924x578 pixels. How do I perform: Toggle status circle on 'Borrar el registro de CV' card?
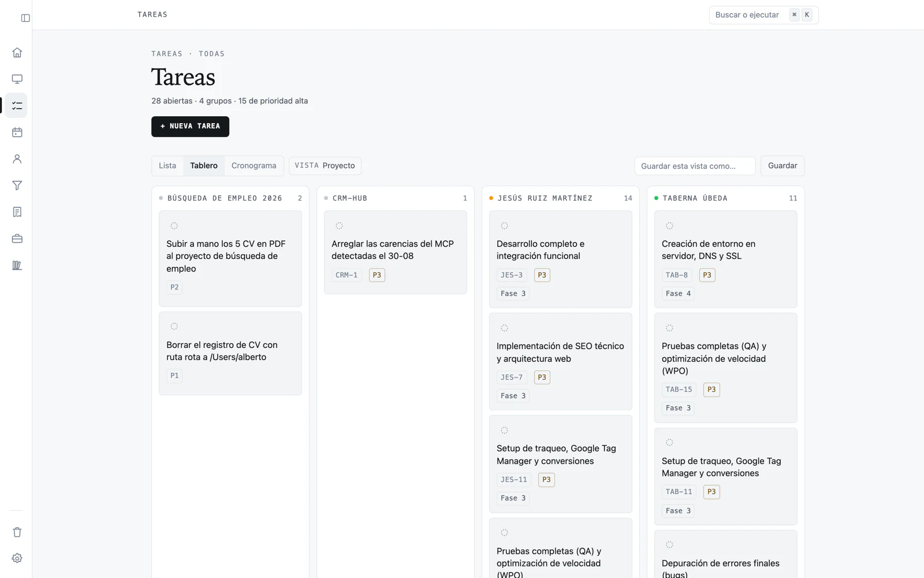(174, 327)
